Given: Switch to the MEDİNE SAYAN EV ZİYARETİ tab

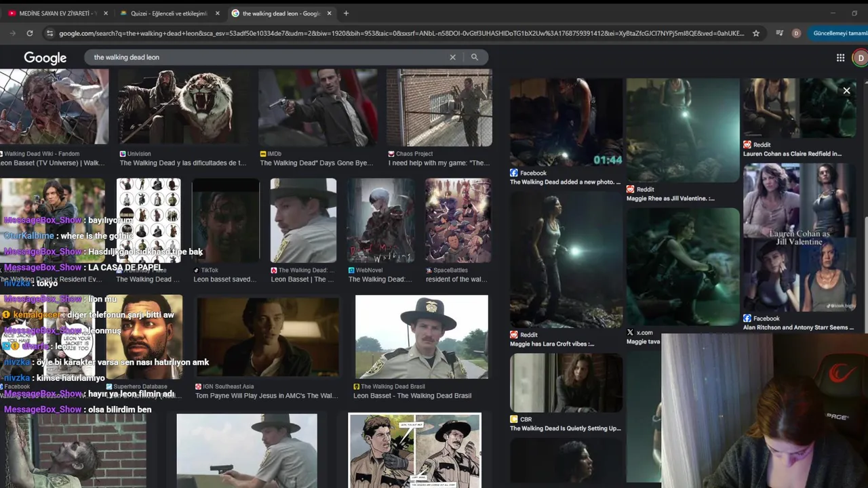Looking at the screenshot, I should [x=58, y=13].
